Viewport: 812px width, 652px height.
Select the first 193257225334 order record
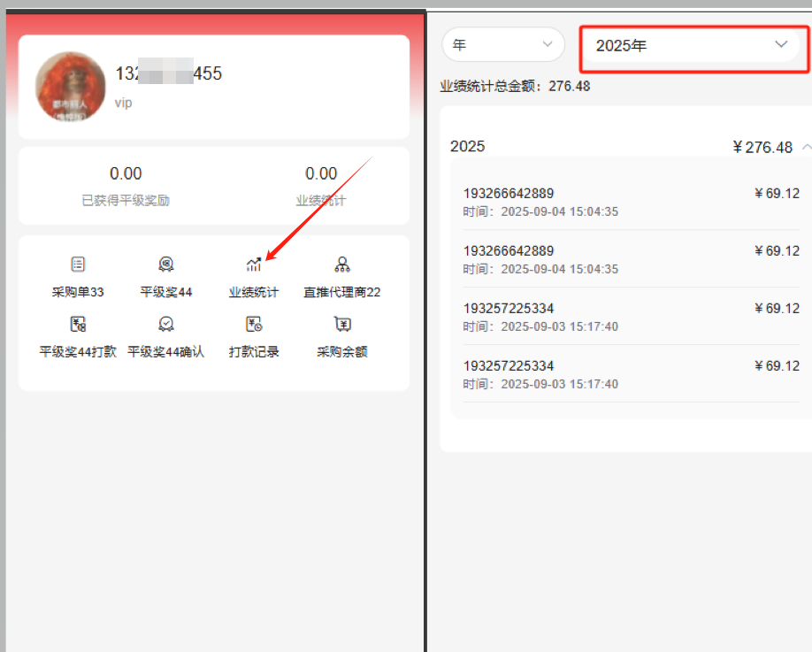(631, 317)
